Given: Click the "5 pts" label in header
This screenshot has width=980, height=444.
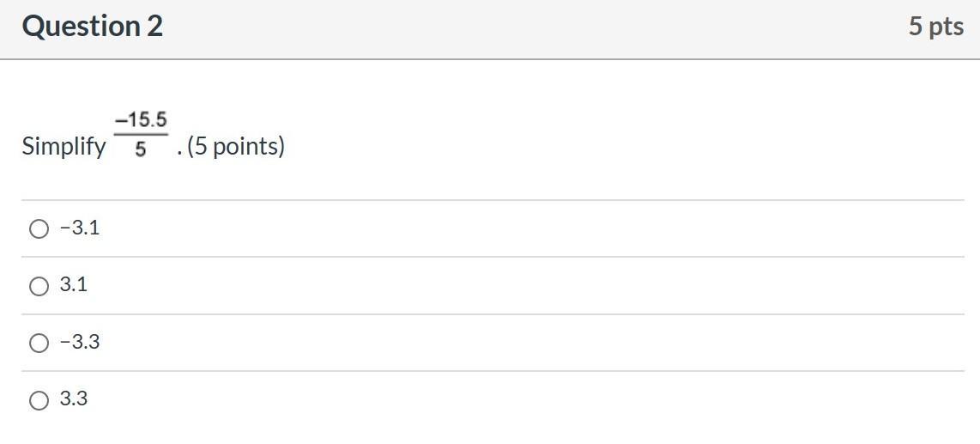Looking at the screenshot, I should pyautogui.click(x=936, y=27).
